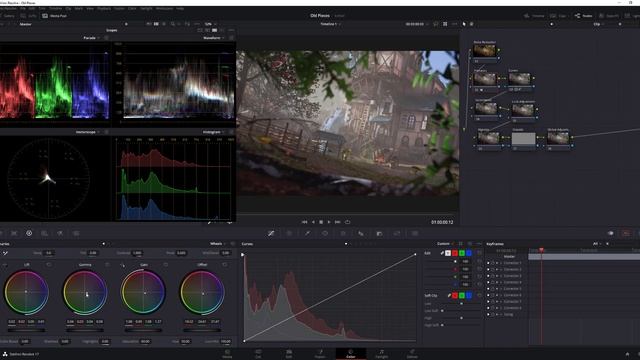Viewport: 640px width, 360px height.
Task: Toggle the Nodes panel button
Action: [584, 16]
